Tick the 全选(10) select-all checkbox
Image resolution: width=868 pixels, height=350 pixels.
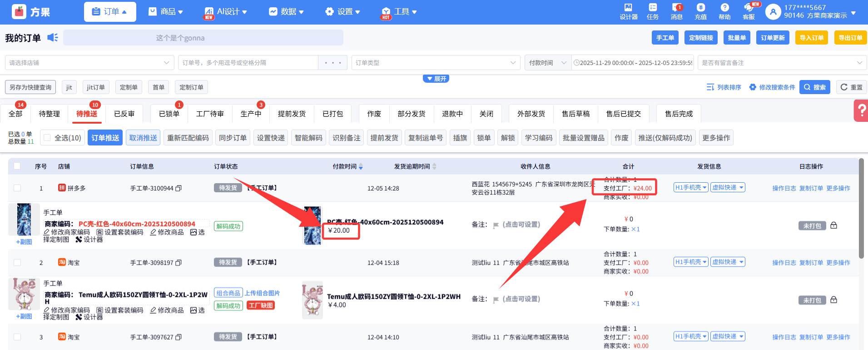click(47, 138)
